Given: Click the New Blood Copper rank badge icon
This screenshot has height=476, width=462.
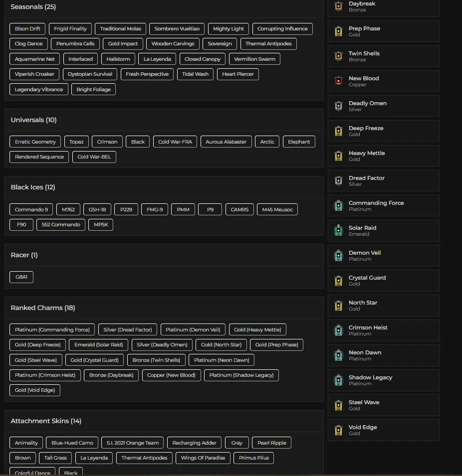Looking at the screenshot, I should 339,81.
